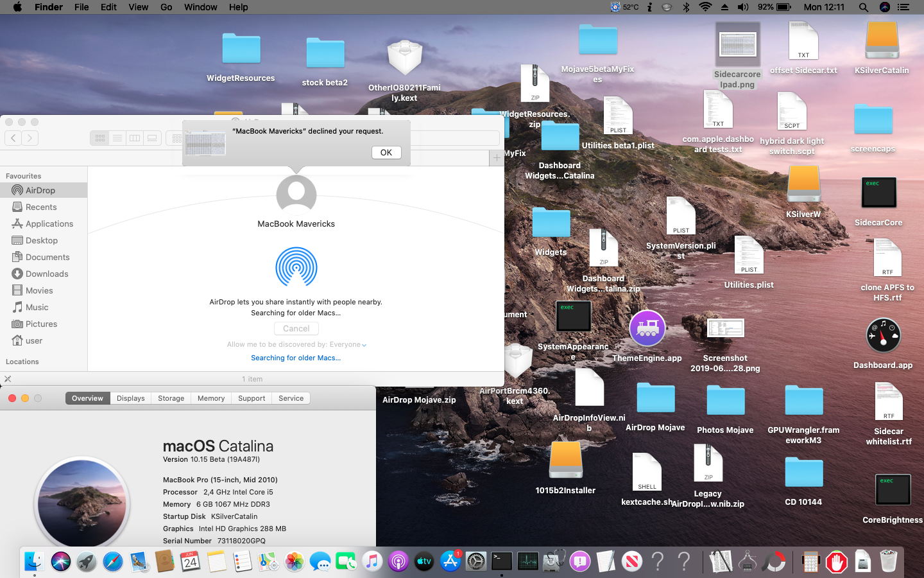Open FaceTime icon in the Dock
The height and width of the screenshot is (578, 924).
pyautogui.click(x=346, y=561)
